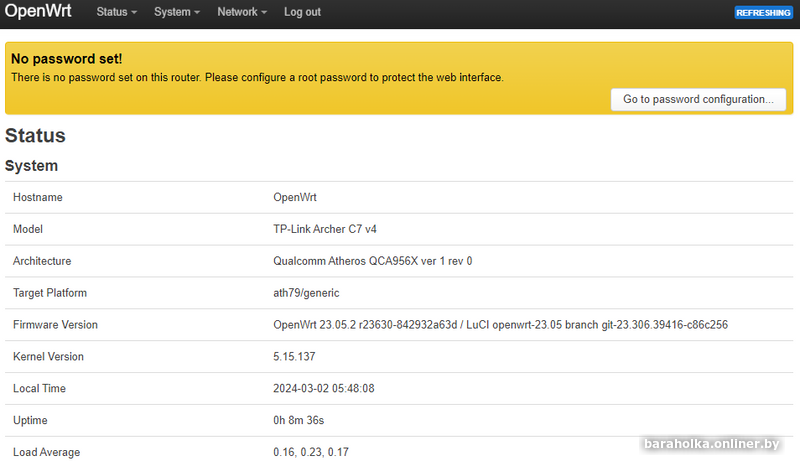
Task: Click the root password warning message text
Action: (257, 77)
